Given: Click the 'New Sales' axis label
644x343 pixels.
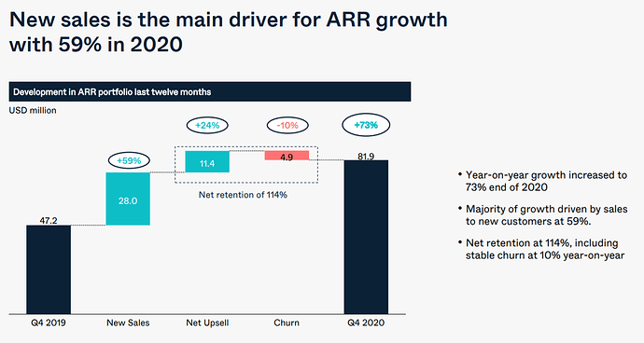Looking at the screenshot, I should [x=128, y=322].
